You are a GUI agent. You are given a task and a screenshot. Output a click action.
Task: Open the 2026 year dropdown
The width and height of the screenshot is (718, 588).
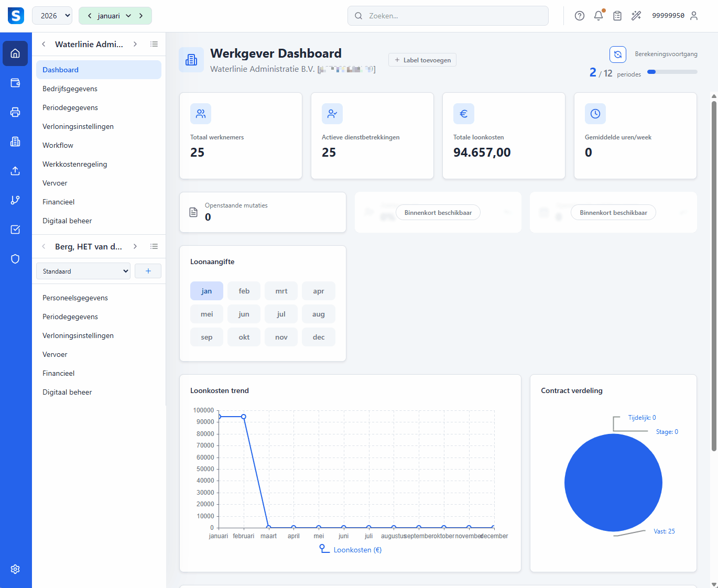52,16
